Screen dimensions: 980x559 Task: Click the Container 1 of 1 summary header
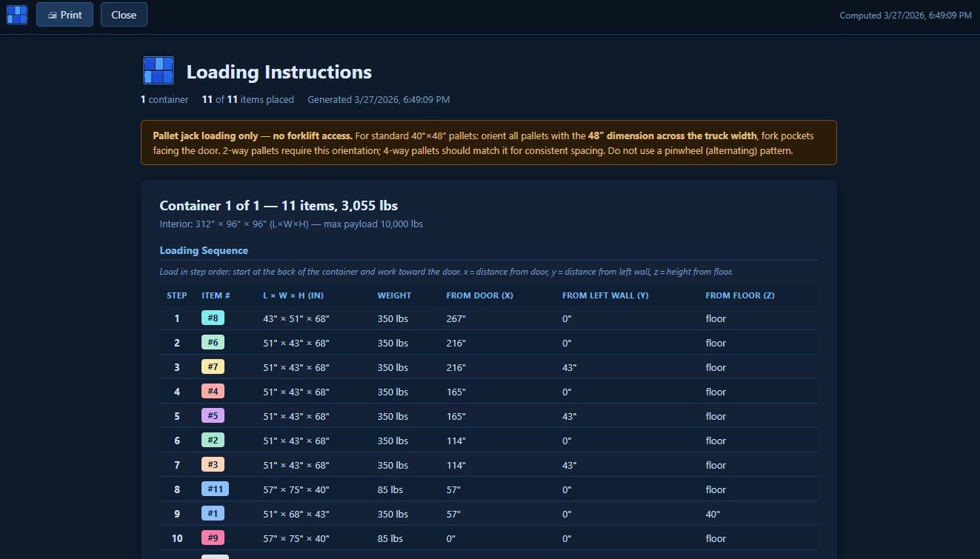click(278, 205)
